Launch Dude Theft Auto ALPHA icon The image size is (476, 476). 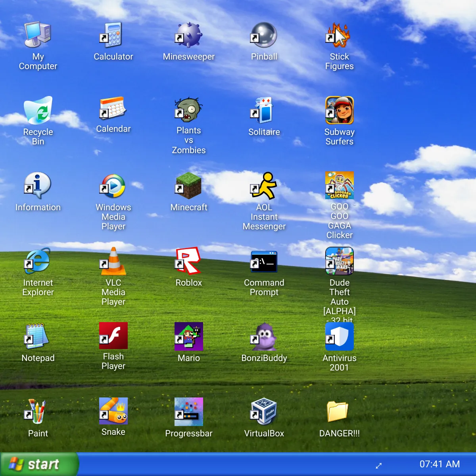click(340, 261)
